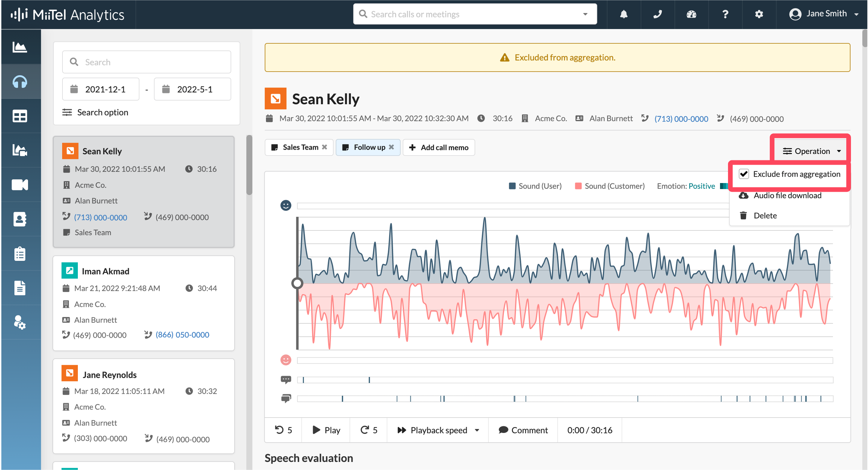Click the waveform playhead handle
This screenshot has height=470, width=868.
click(x=297, y=283)
